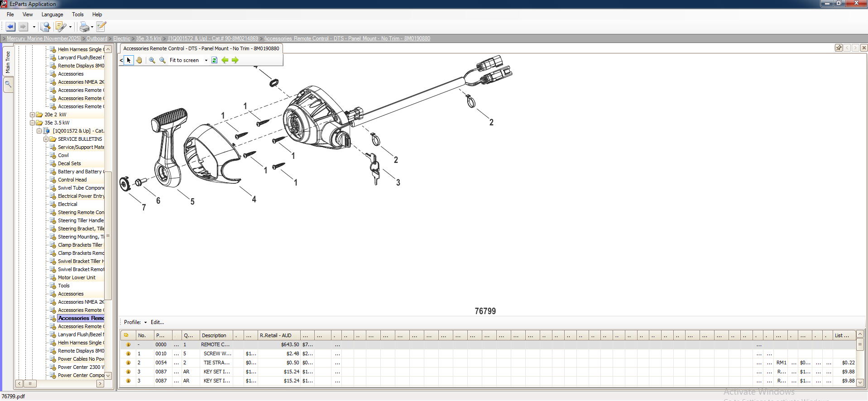Open the Language menu
Image resolution: width=868 pixels, height=401 pixels.
(x=53, y=14)
